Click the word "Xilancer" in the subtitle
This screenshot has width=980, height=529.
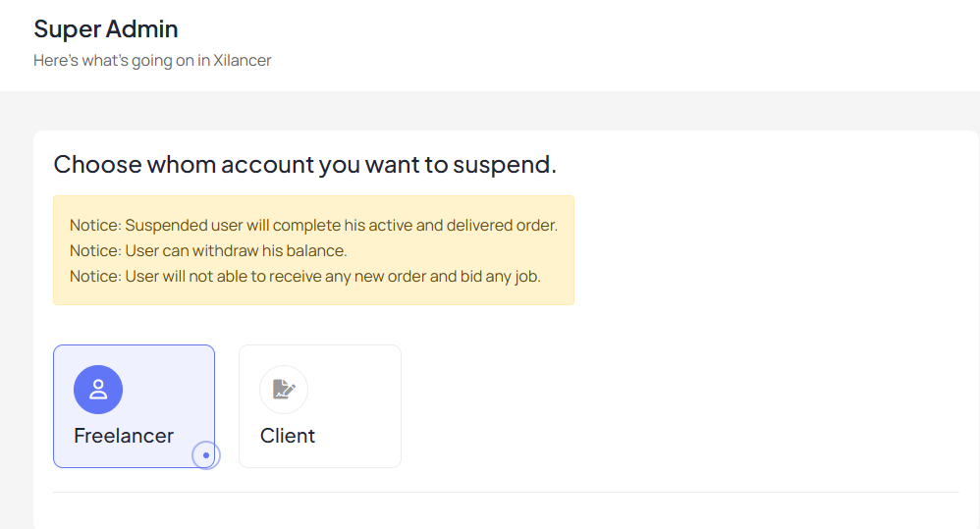tap(243, 61)
